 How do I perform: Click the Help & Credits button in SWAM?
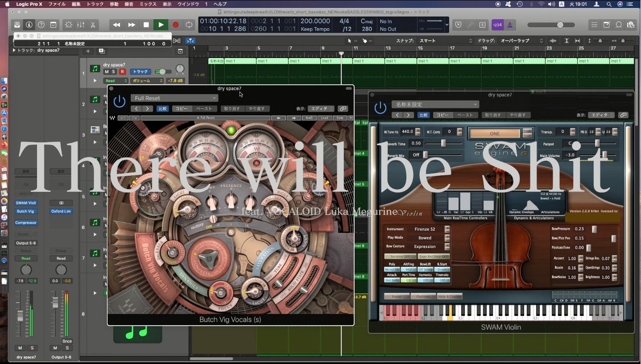point(450,296)
